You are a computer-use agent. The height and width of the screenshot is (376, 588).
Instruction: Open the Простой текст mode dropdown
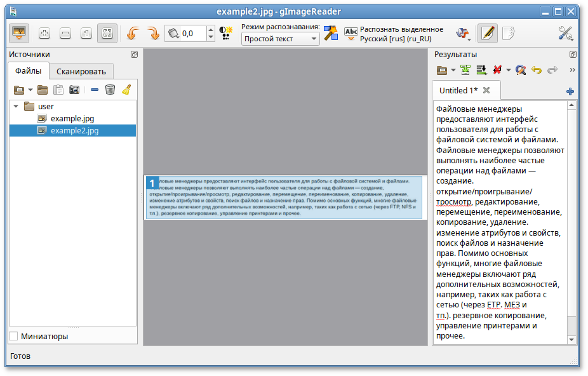pos(280,39)
